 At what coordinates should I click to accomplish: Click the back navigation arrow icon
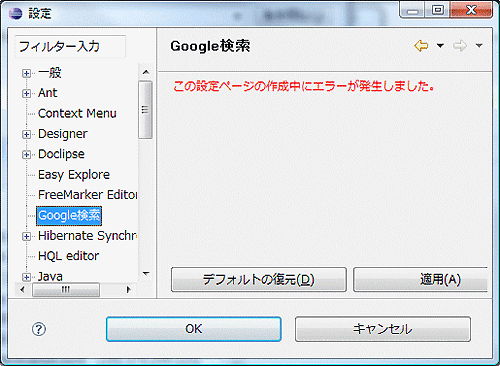tap(421, 46)
